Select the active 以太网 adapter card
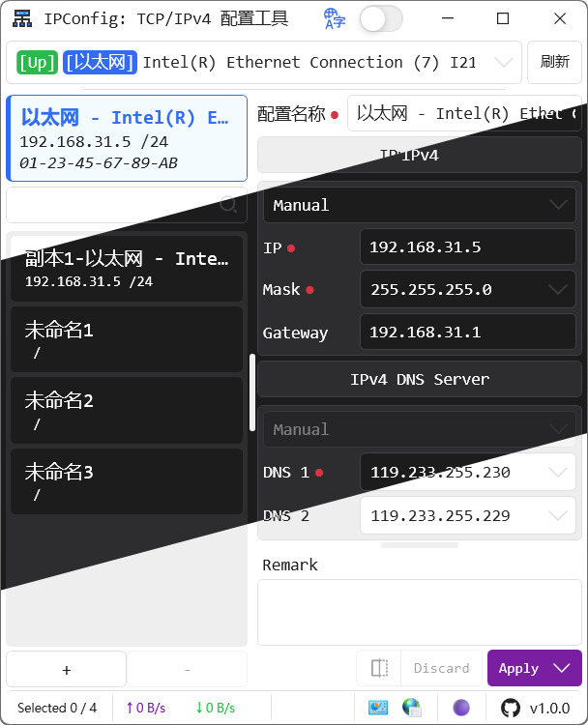The image size is (588, 725). (127, 138)
